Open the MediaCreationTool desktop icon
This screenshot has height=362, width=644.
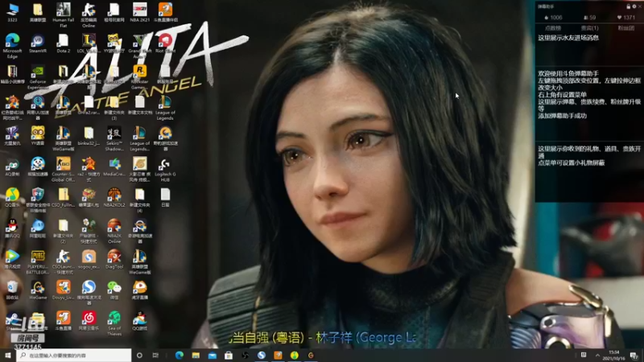tap(114, 167)
